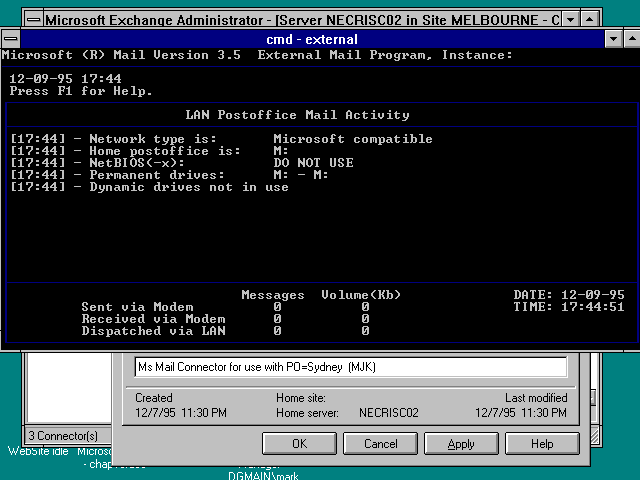This screenshot has height=480, width=640.
Task: Click the TIME: 17:44:51 readout
Action: point(569,307)
